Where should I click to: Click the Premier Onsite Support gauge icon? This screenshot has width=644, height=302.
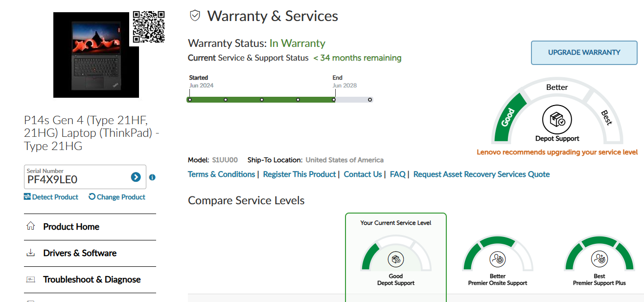pos(497,259)
